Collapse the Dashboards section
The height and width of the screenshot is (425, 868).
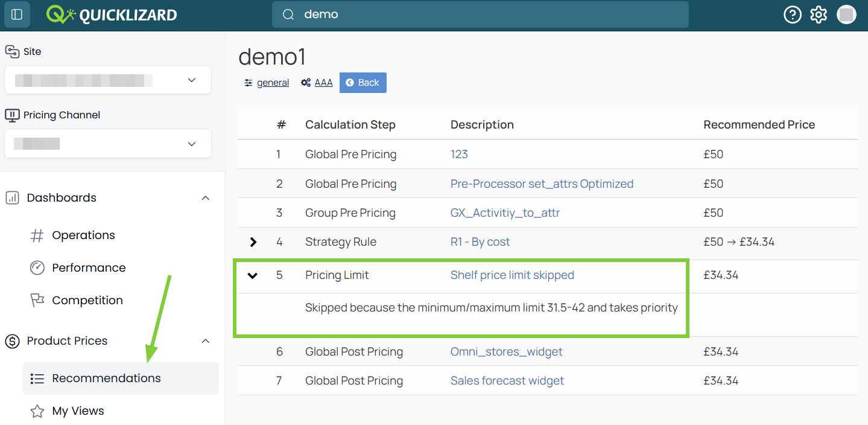(206, 198)
